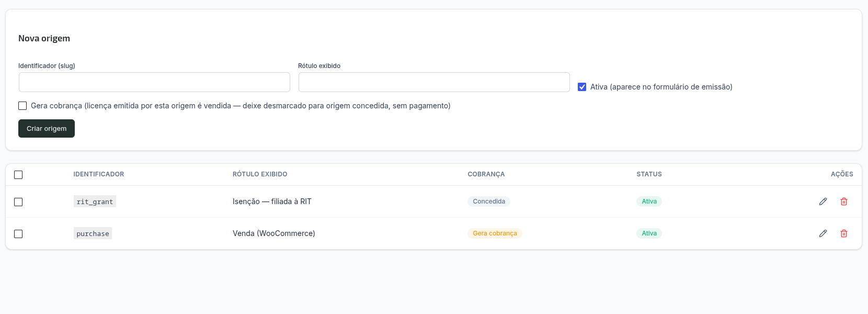Enable the Gera cobrança checkbox

coord(22,106)
